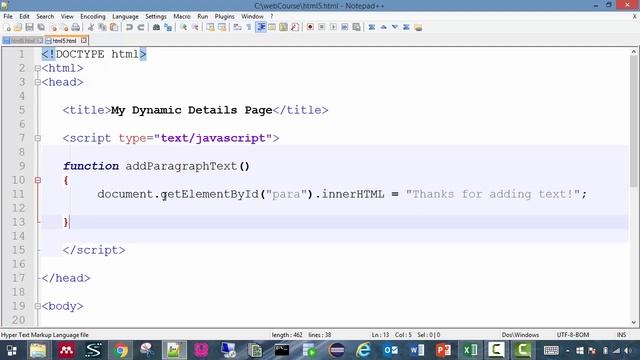Open the Run menu
The height and width of the screenshot is (360, 640).
point(202,16)
